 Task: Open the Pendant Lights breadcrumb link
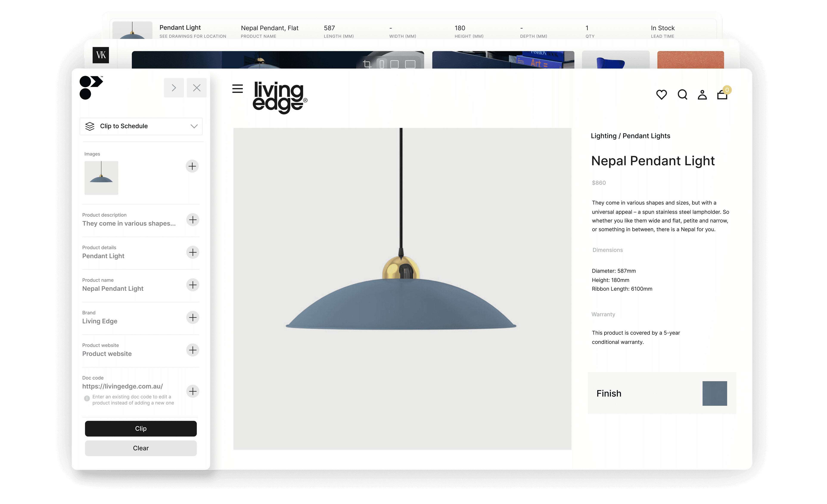pyautogui.click(x=646, y=136)
